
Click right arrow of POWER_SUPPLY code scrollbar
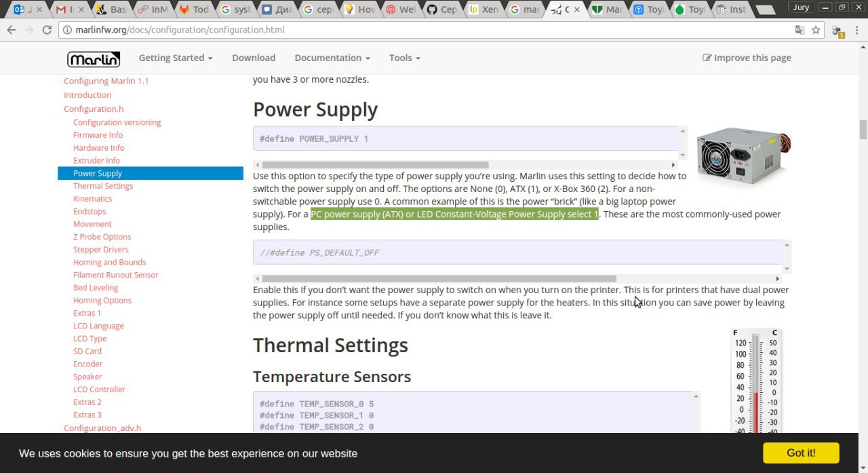pos(673,165)
